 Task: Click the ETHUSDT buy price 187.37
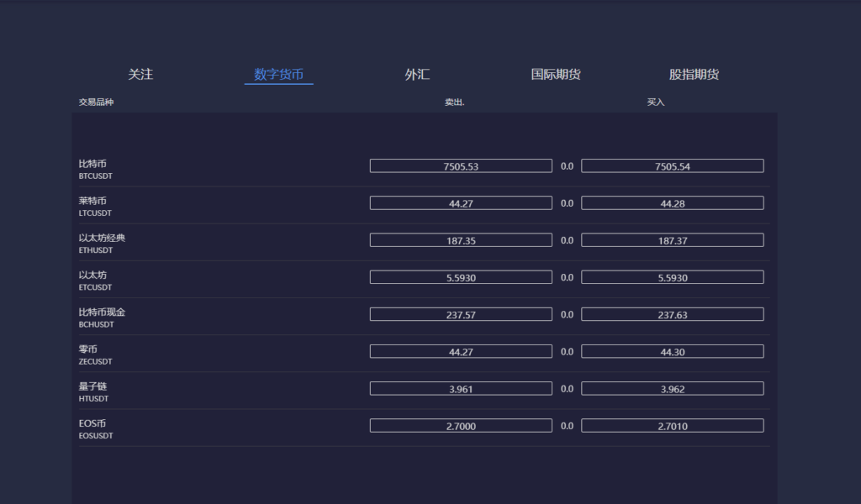point(673,239)
